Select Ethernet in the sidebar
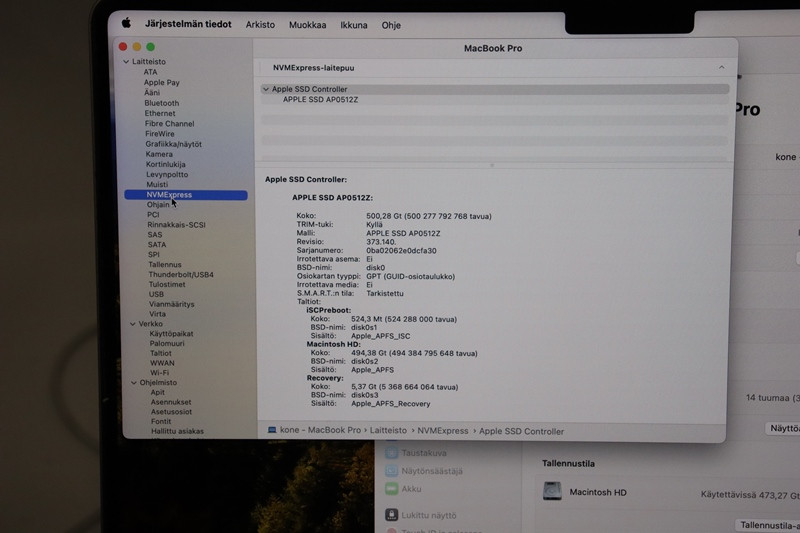The image size is (800, 533). tap(160, 113)
